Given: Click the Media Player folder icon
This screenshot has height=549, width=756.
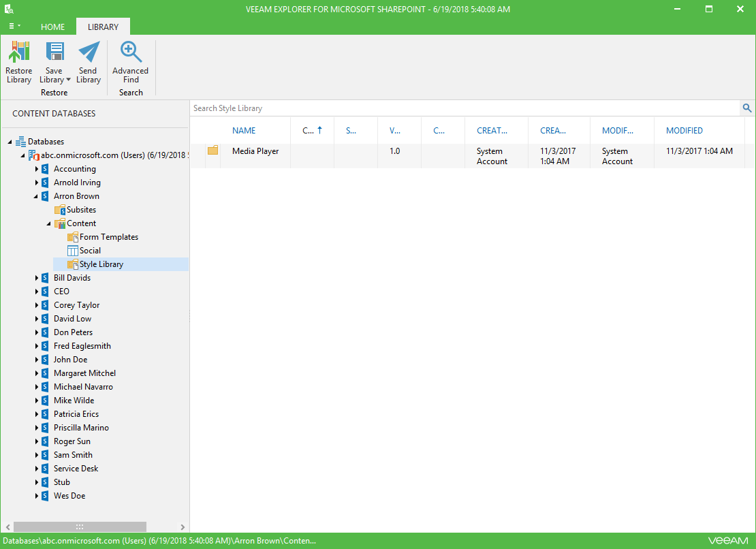Looking at the screenshot, I should click(213, 151).
